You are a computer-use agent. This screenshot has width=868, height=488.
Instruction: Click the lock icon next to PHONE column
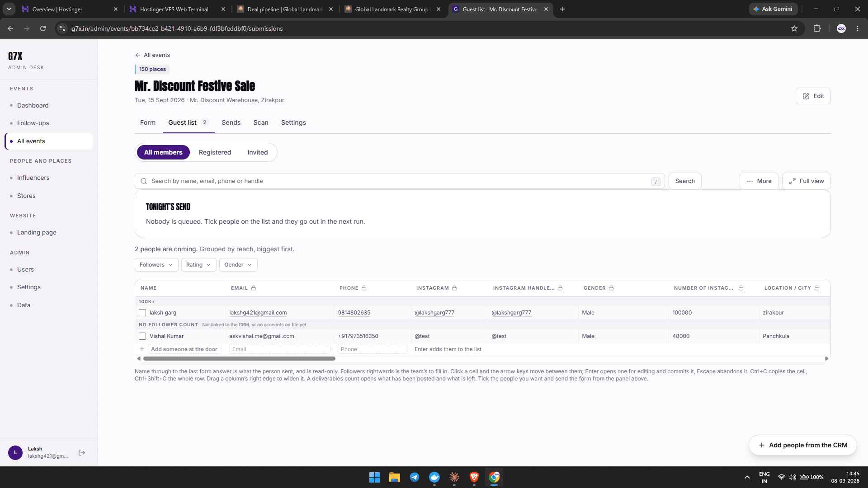[x=364, y=288]
